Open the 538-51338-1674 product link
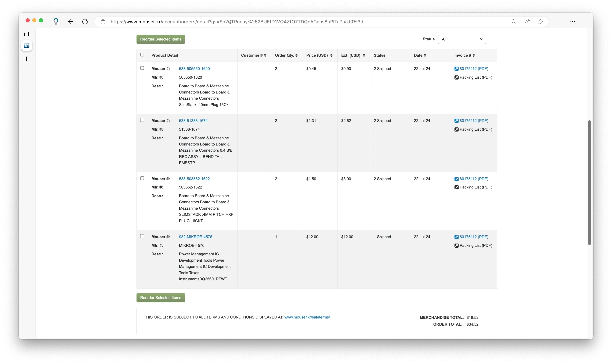612x364 pixels. click(193, 121)
